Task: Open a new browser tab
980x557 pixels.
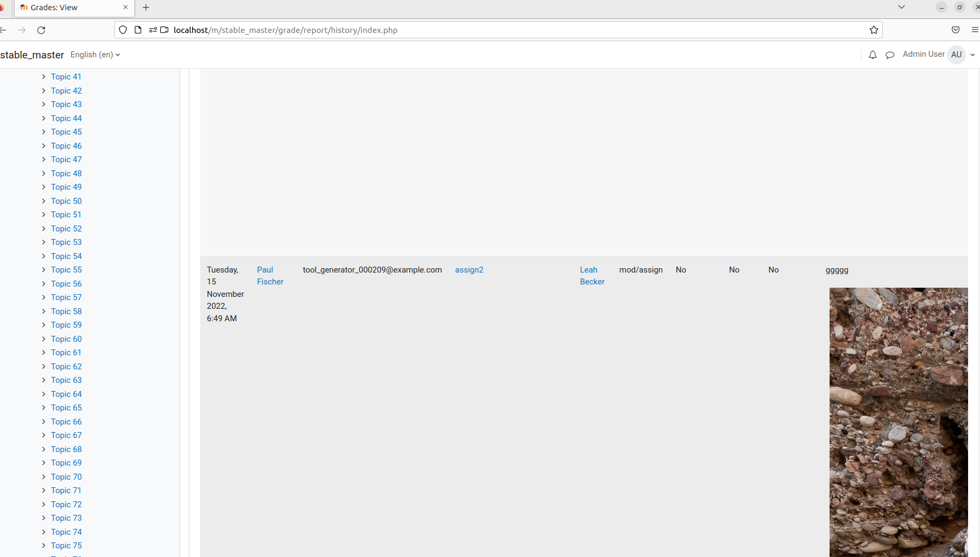Action: [x=146, y=8]
